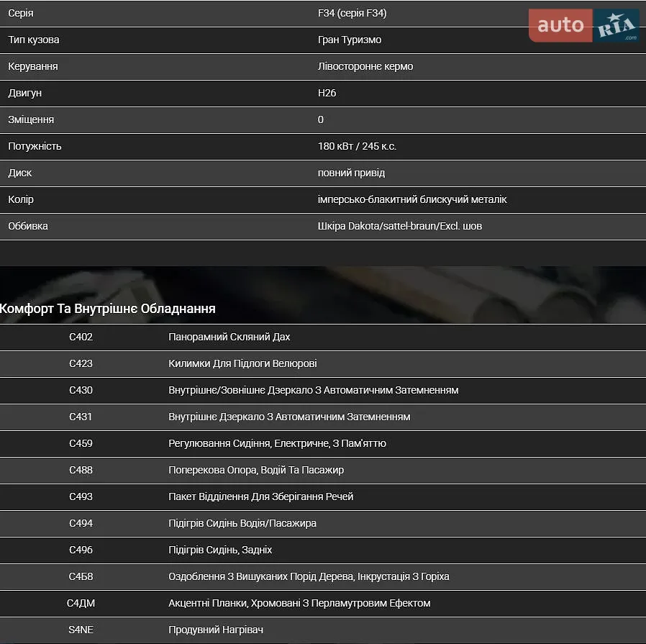Click 'Акцентні Планки, Хромовані З Перламутровим Ефектом'
This screenshot has width=646, height=644.
click(299, 603)
